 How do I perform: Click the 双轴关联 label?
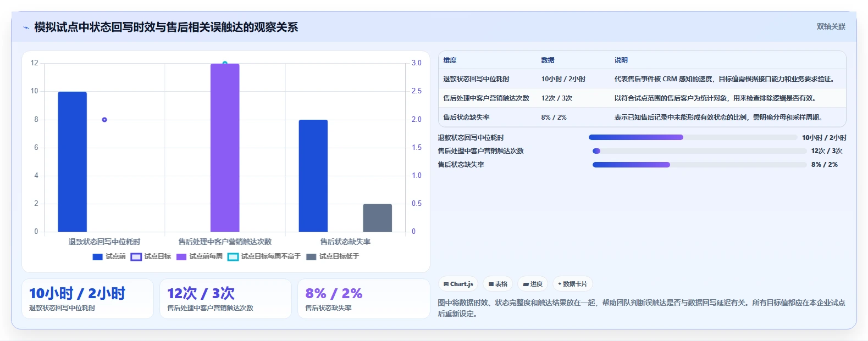831,27
